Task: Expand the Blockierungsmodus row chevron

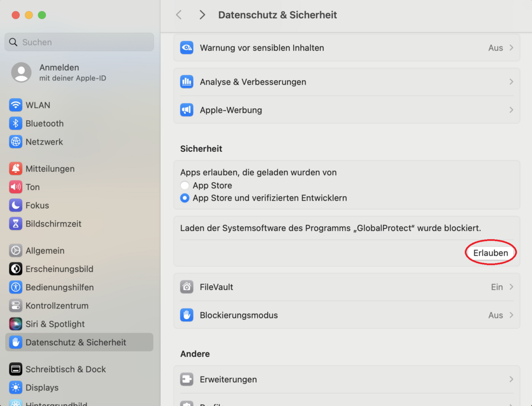Action: 511,315
